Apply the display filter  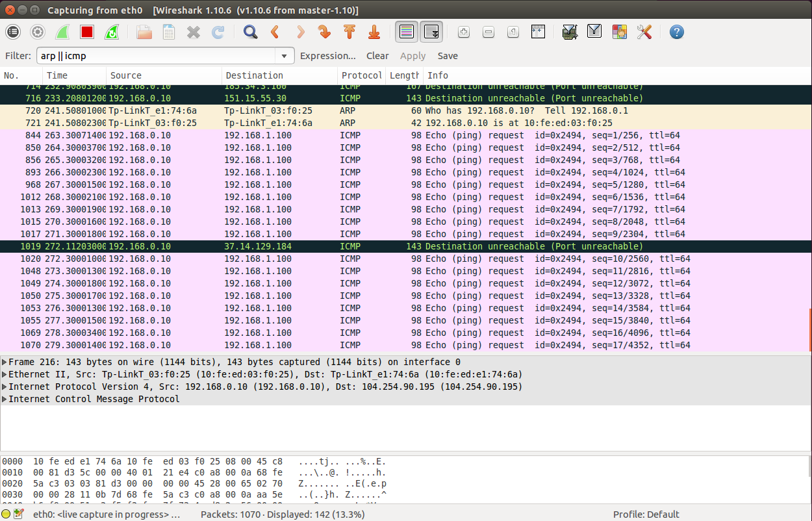[x=412, y=56]
